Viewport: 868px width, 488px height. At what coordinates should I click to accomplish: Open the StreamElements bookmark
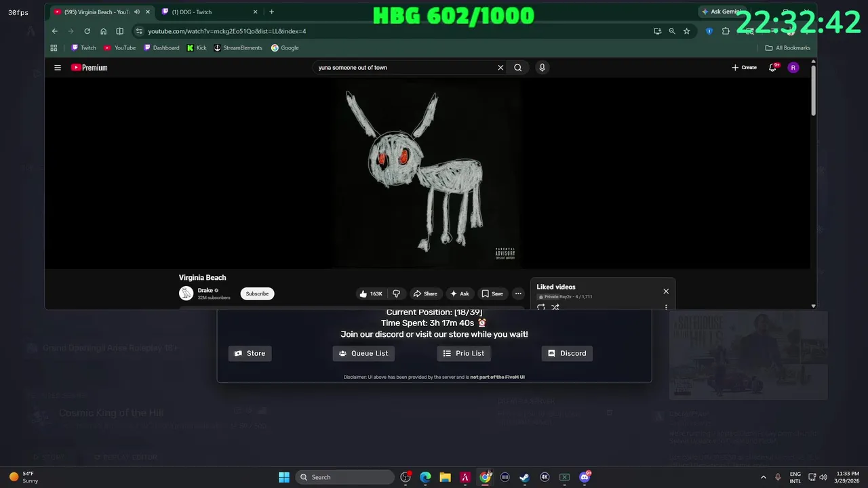(x=238, y=48)
